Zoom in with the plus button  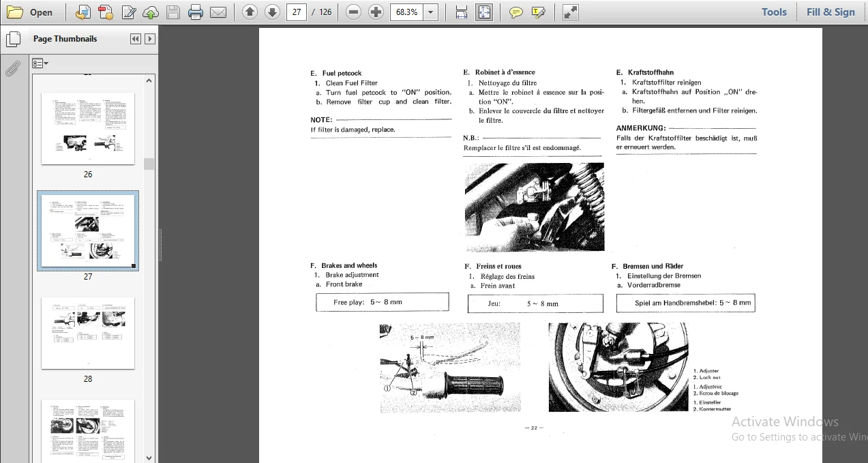pos(376,12)
